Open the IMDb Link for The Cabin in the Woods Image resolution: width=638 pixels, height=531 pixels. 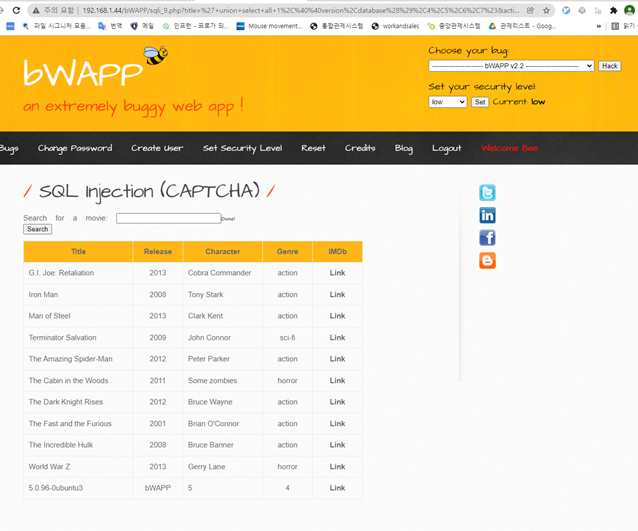pos(337,380)
